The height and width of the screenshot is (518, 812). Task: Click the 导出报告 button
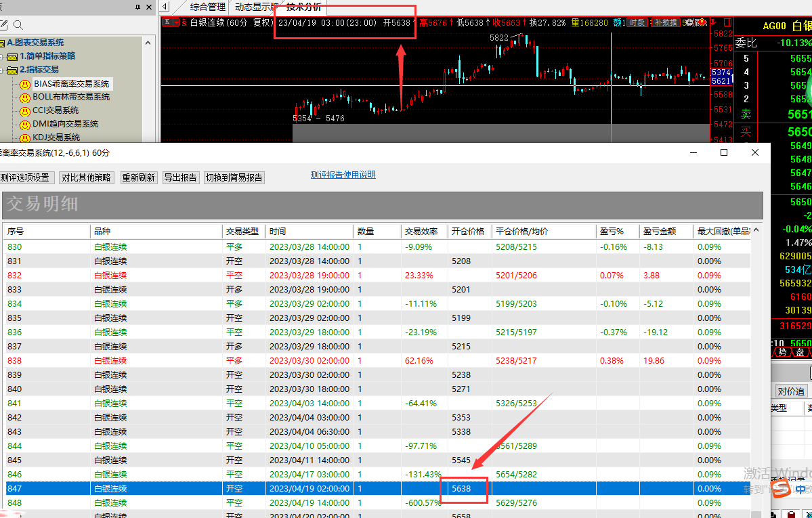point(181,177)
